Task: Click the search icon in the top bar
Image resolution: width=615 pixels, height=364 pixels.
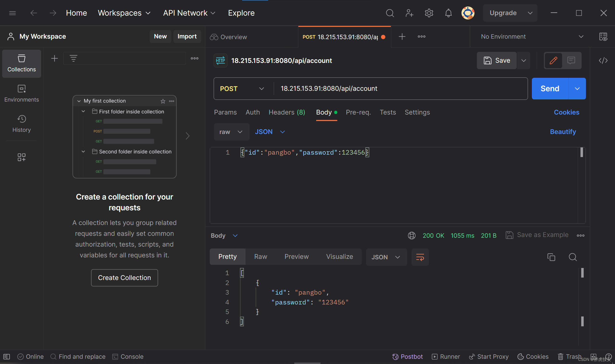Action: (390, 13)
